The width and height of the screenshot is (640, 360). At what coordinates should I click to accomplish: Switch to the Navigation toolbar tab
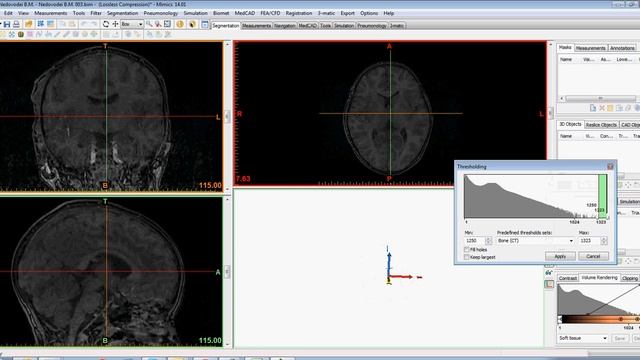coord(284,26)
